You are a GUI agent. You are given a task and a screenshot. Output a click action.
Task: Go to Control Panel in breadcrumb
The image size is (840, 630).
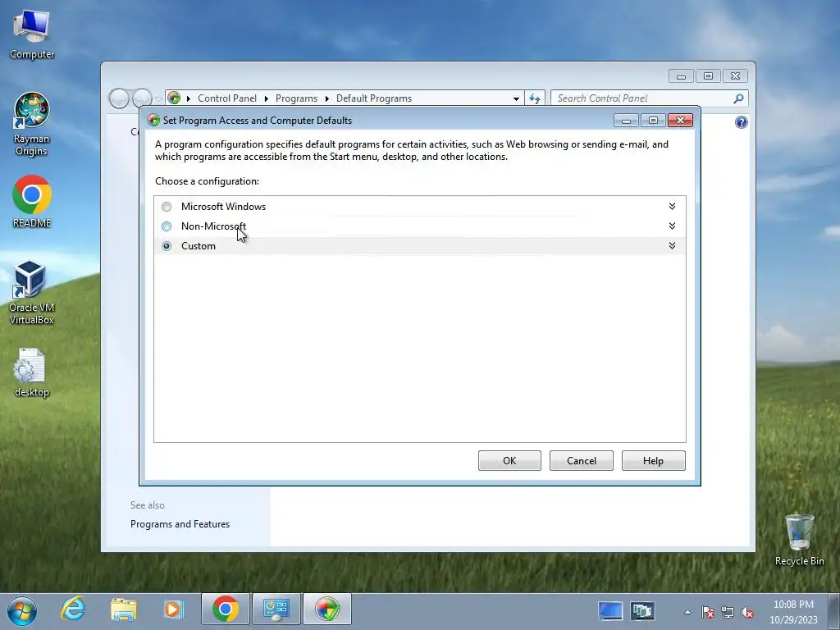coord(227,98)
